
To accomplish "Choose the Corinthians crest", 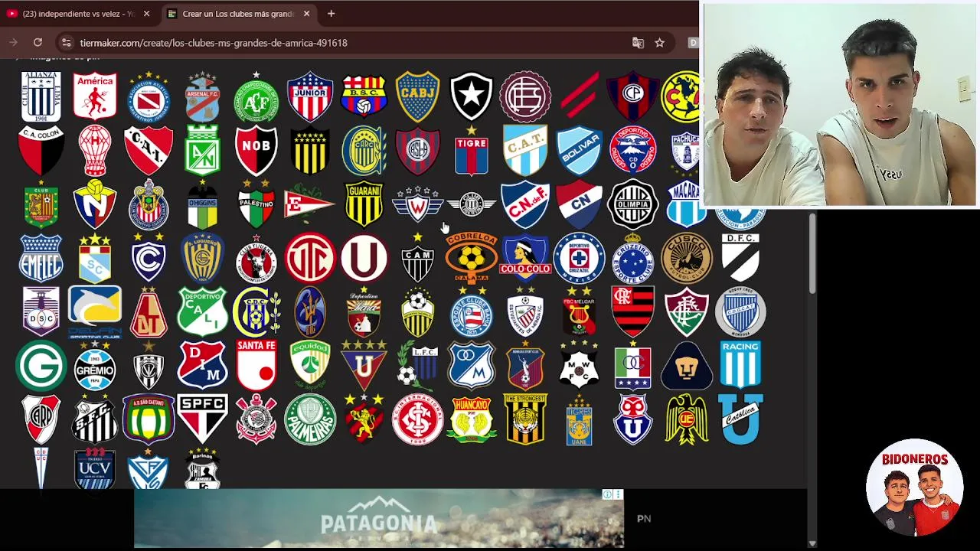I will [256, 419].
